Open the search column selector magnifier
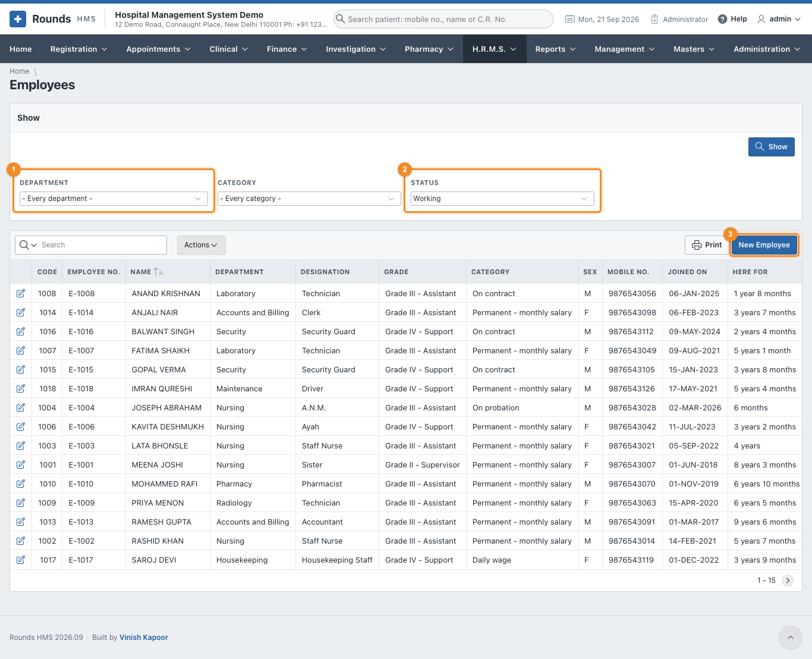Viewport: 812px width, 659px height. pos(28,245)
